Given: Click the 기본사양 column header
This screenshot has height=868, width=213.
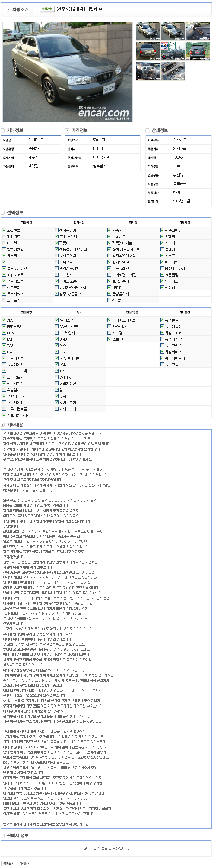Looking at the screenshot, I should pyautogui.click(x=27, y=223).
